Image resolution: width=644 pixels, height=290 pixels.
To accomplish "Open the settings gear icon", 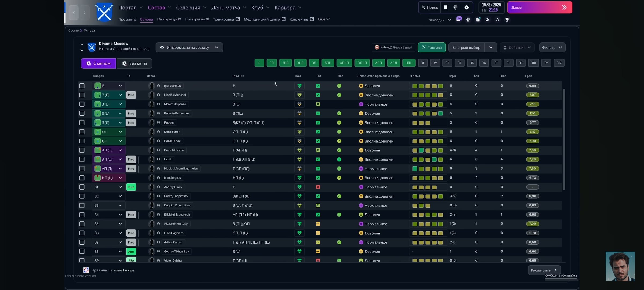I will pos(467,8).
